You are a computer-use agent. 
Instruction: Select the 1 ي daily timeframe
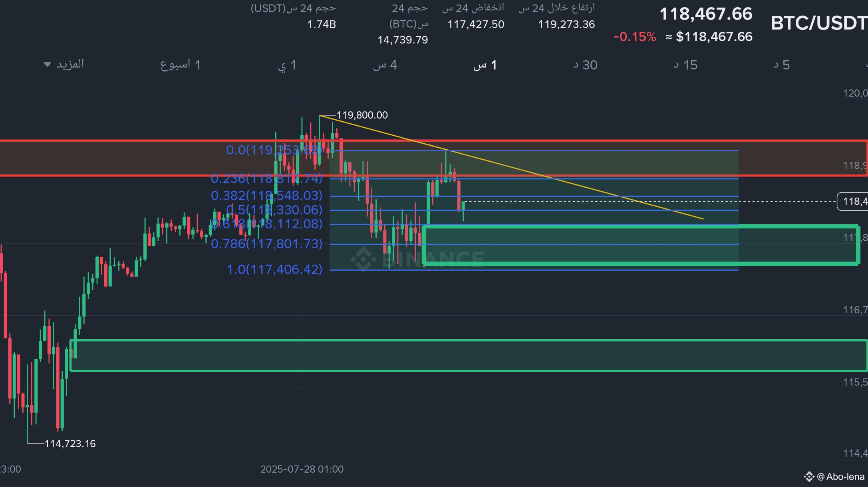287,65
